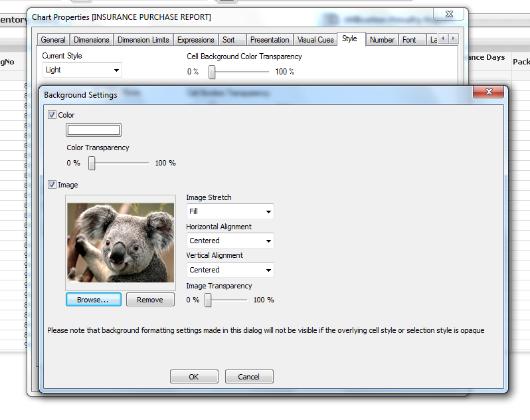Switch to the Dimensions tab

pos(92,40)
